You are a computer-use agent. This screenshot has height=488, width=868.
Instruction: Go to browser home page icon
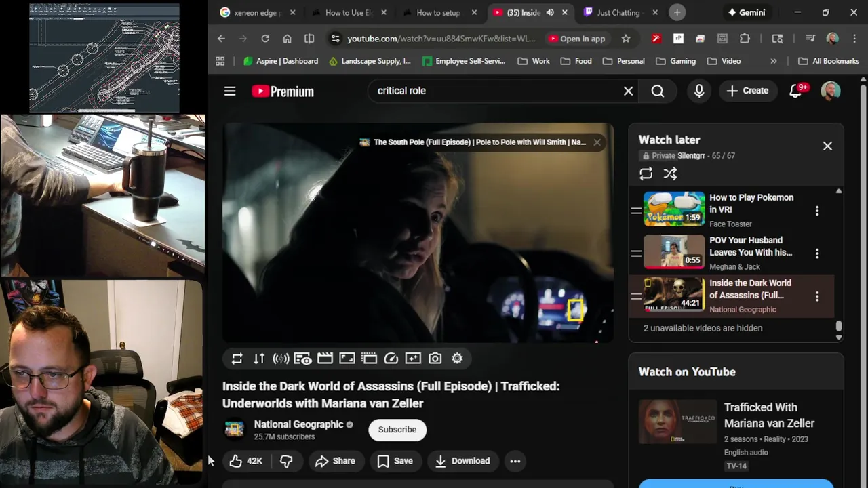288,39
